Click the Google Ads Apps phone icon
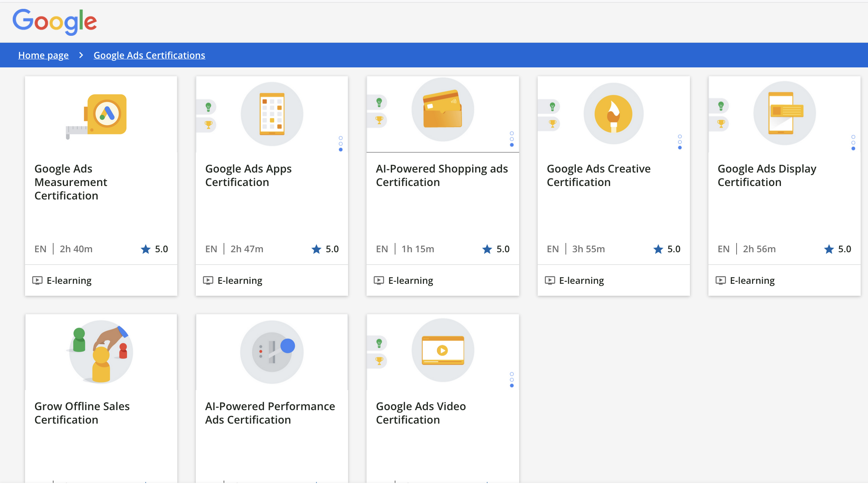The height and width of the screenshot is (496, 868). pyautogui.click(x=272, y=114)
